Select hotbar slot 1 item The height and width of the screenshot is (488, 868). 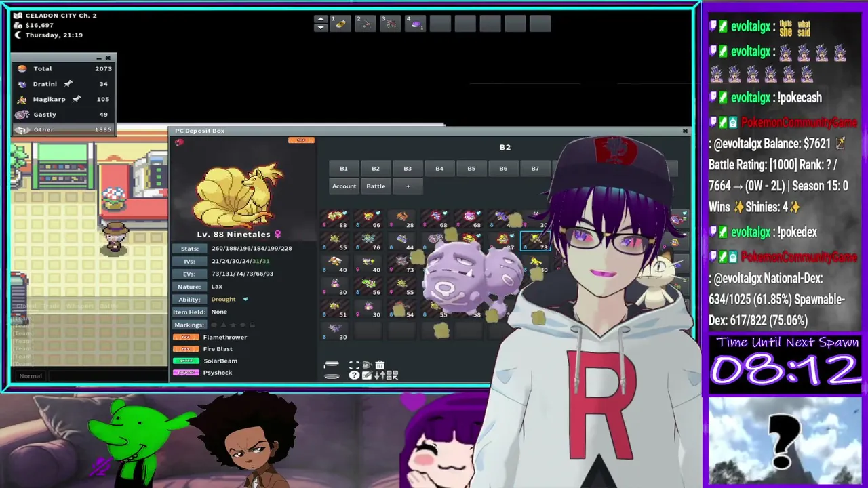click(x=340, y=24)
